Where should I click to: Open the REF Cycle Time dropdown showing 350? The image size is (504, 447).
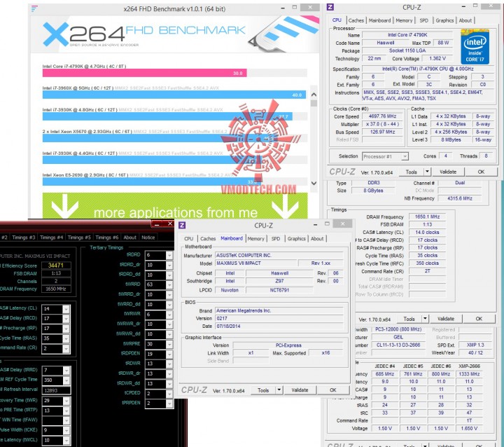click(66, 380)
